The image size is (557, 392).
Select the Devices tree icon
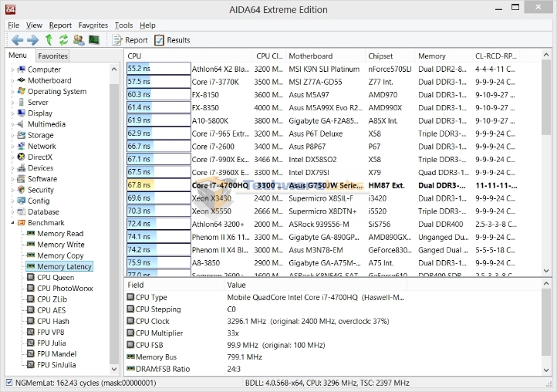click(22, 167)
